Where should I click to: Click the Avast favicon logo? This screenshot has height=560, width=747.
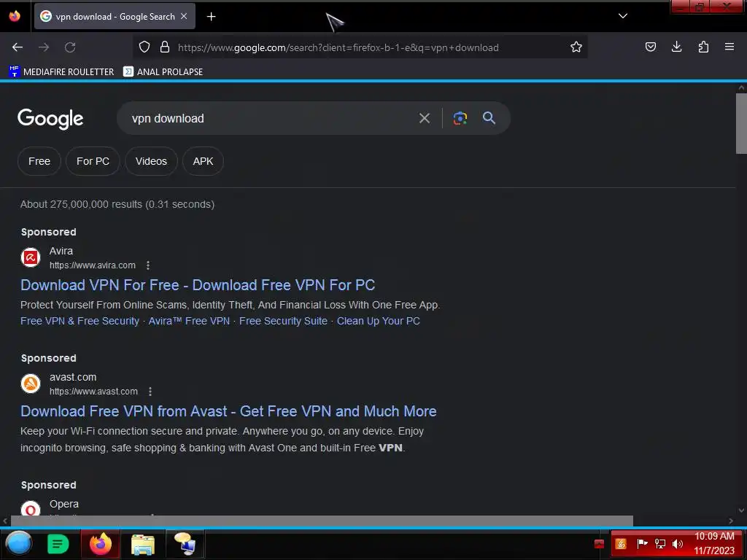pyautogui.click(x=31, y=384)
